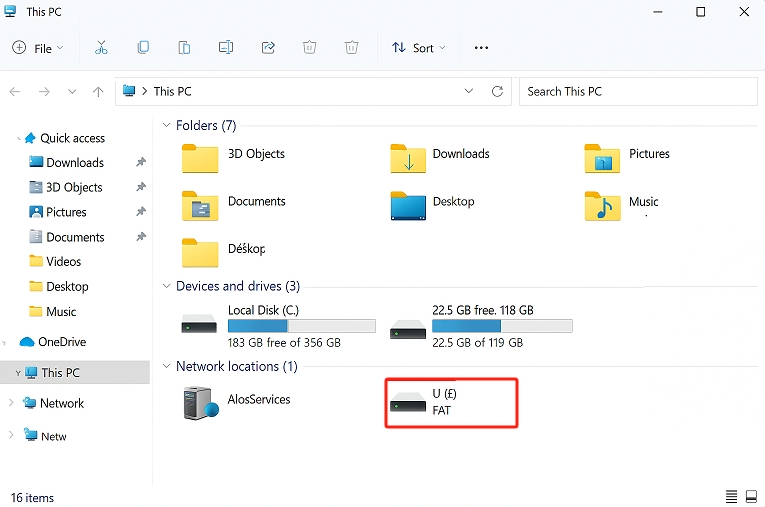This screenshot has height=507, width=765.
Task: Click the Copy icon in toolbar
Action: pos(143,47)
